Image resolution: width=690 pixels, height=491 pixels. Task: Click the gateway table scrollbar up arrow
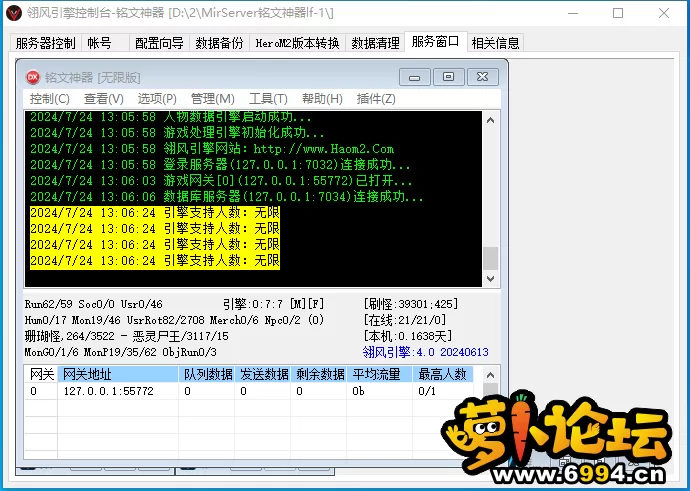coord(491,375)
